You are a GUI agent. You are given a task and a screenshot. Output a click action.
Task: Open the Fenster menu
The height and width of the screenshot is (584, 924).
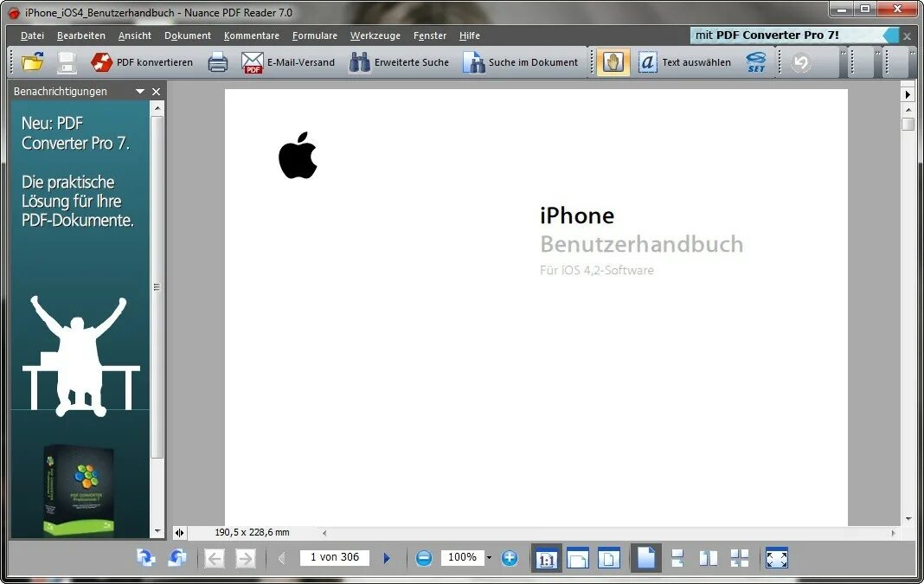tap(430, 35)
